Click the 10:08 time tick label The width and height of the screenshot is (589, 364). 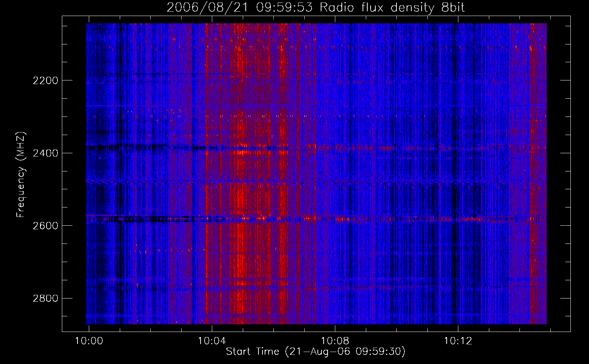335,341
